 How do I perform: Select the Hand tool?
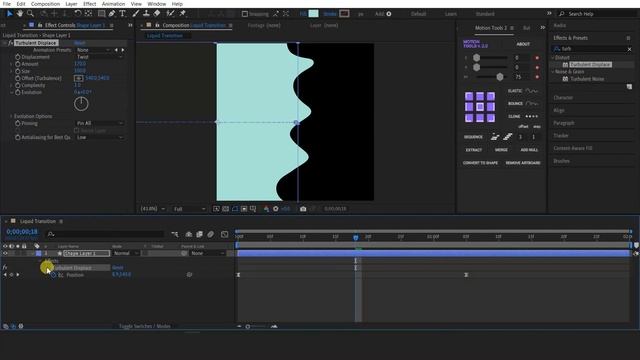[x=20, y=13]
